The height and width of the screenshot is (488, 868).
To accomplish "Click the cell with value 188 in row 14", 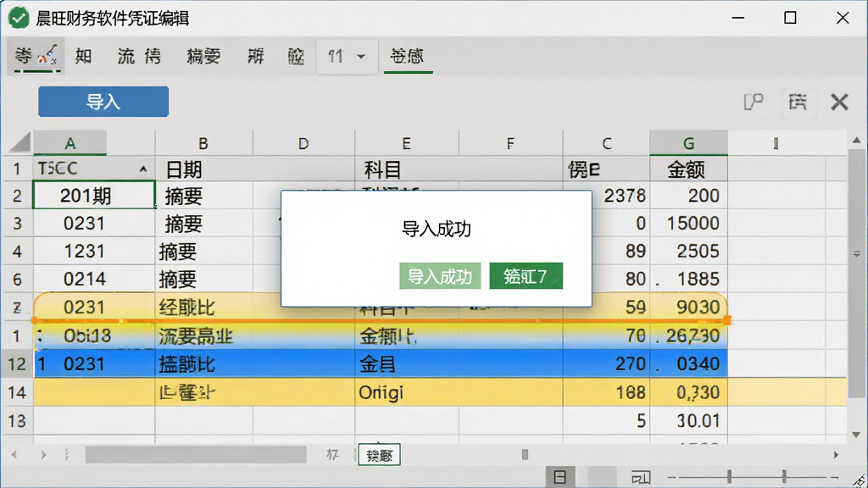I will (x=607, y=392).
